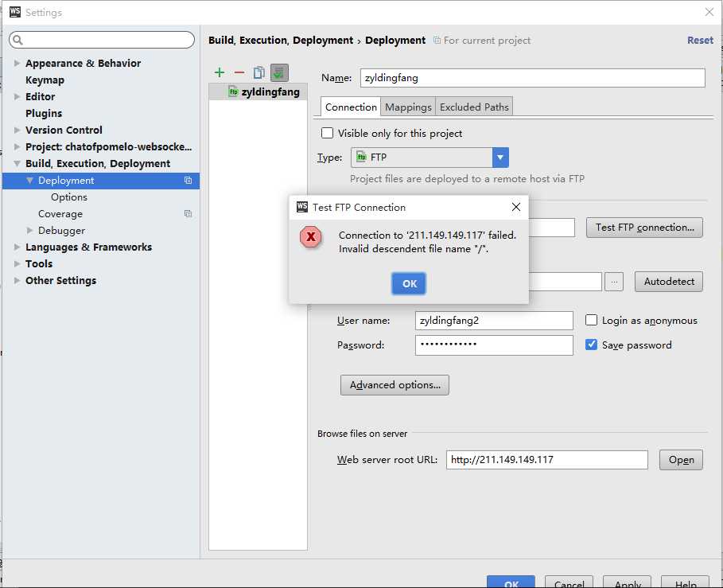
Task: Click the Password field
Action: click(494, 345)
